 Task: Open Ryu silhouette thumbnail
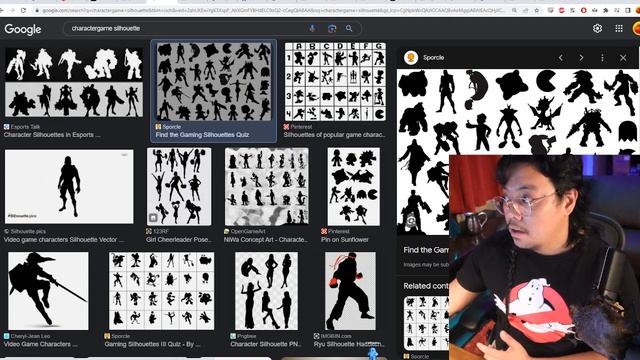[x=350, y=291]
